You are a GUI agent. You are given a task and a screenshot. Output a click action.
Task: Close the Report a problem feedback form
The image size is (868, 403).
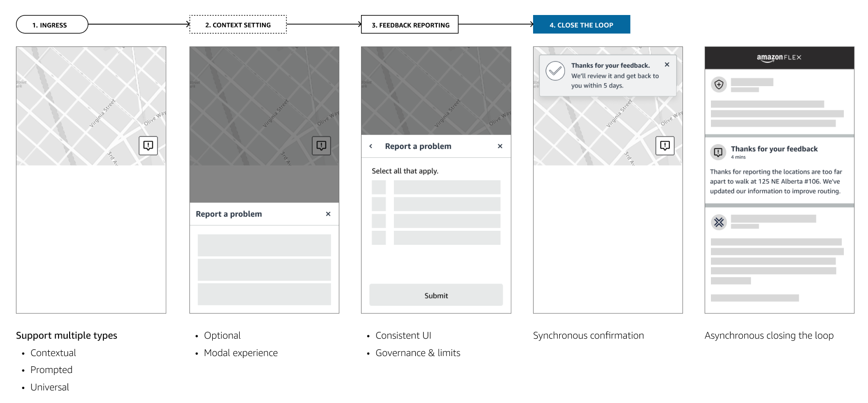(x=500, y=146)
